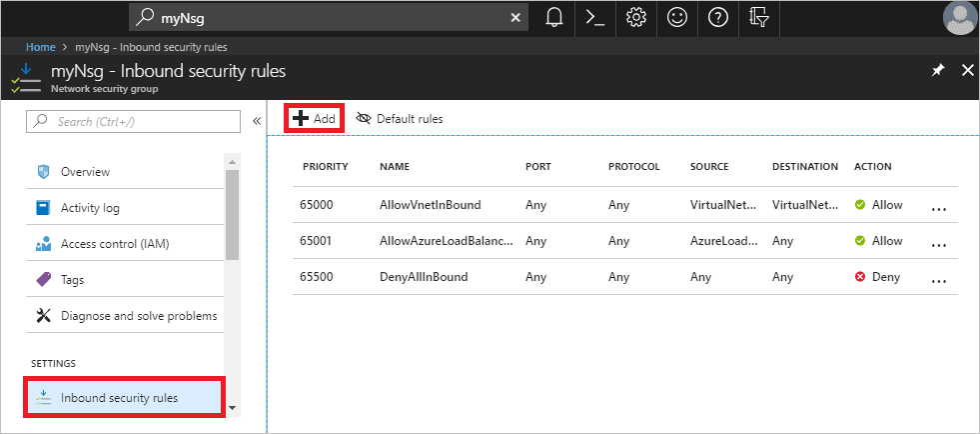The image size is (980, 434).
Task: Click the user account avatar
Action: (x=959, y=18)
